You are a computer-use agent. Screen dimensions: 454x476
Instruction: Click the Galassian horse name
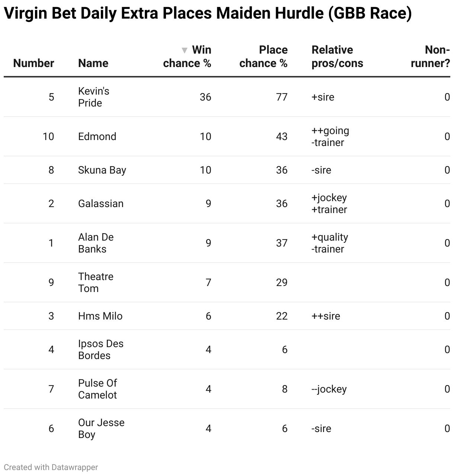pyautogui.click(x=100, y=203)
